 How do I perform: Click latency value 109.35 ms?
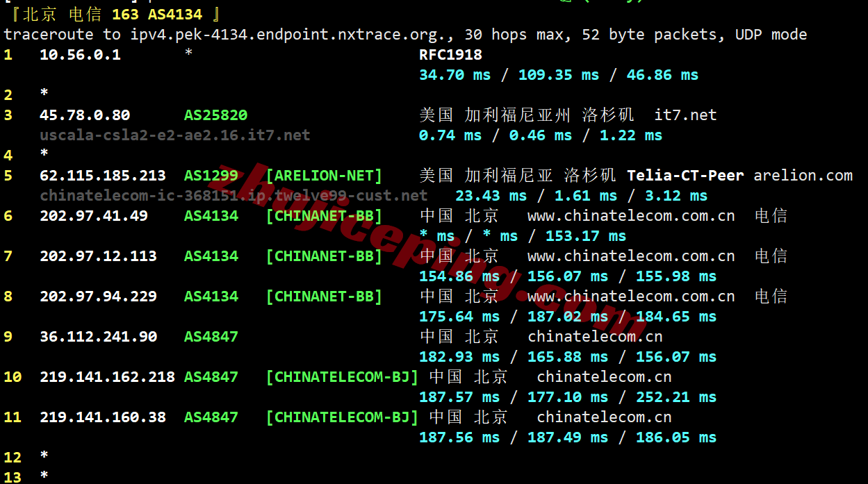coord(558,75)
